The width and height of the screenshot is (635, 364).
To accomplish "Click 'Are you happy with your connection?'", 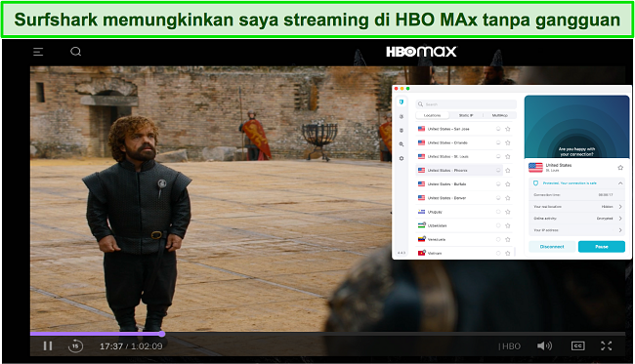I will (576, 151).
